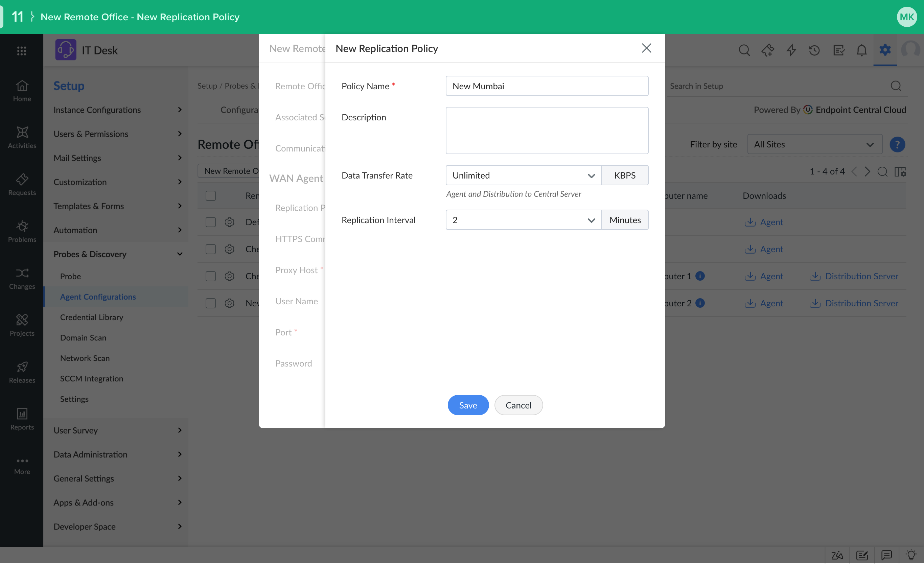Open Setup gear icon in header
This screenshot has width=924, height=564.
point(885,49)
